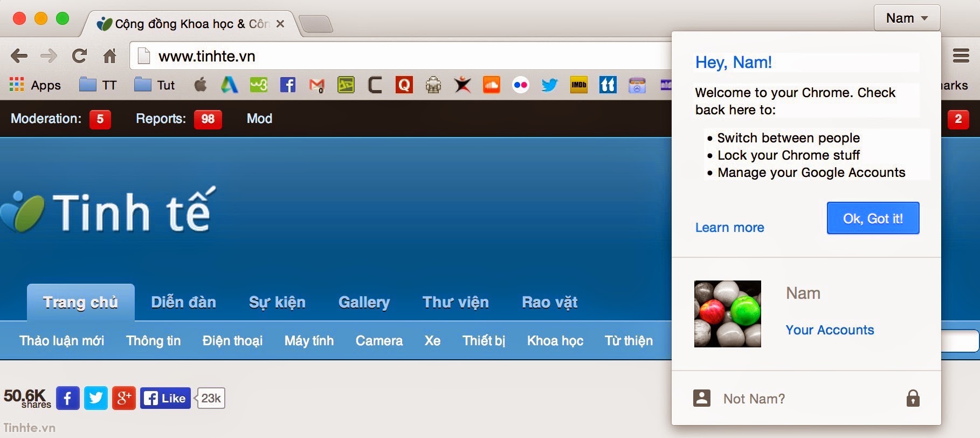Screen dimensions: 980x438
Task: Click the Facebook Like button
Action: click(165, 398)
